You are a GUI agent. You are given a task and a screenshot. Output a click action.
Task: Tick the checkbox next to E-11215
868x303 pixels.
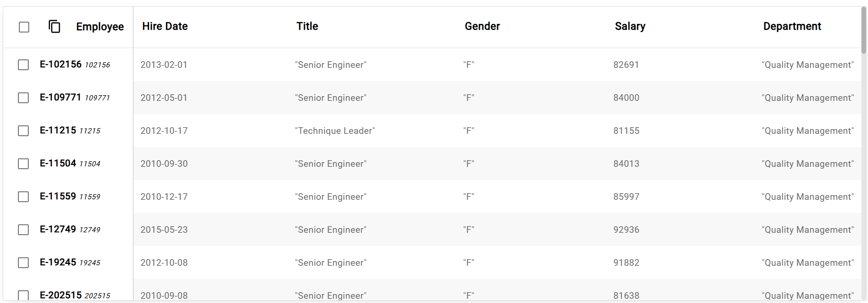pyautogui.click(x=23, y=131)
